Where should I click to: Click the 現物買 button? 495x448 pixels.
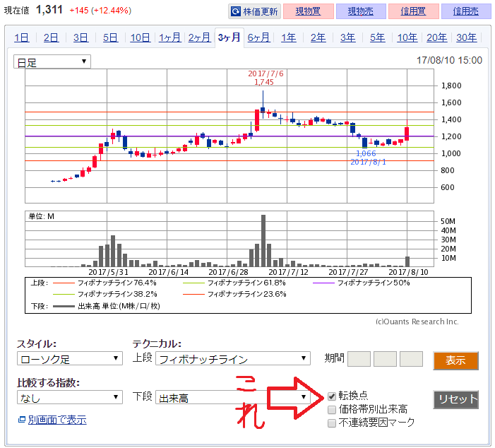tap(308, 11)
